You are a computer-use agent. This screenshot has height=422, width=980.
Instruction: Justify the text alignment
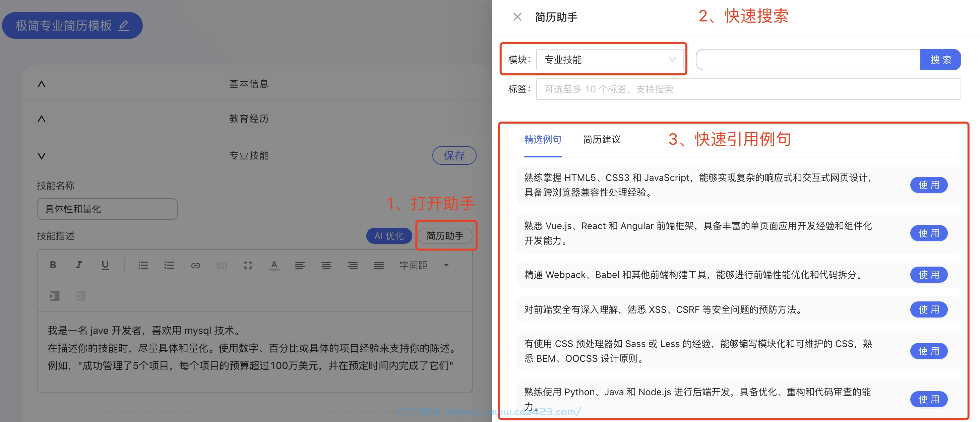(378, 265)
